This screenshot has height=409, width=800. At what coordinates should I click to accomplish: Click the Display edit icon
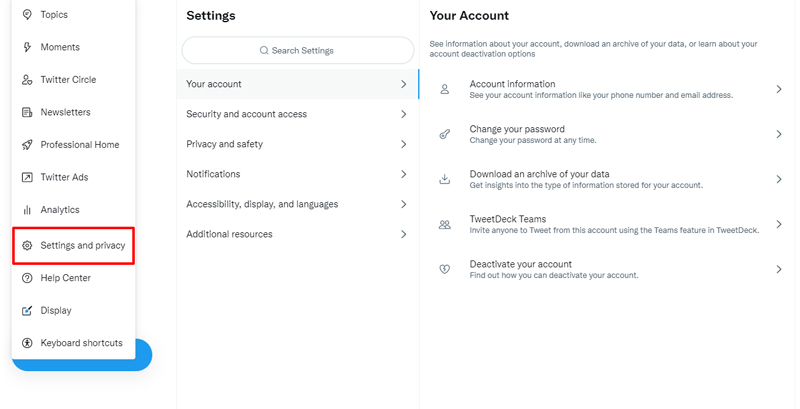pos(27,311)
